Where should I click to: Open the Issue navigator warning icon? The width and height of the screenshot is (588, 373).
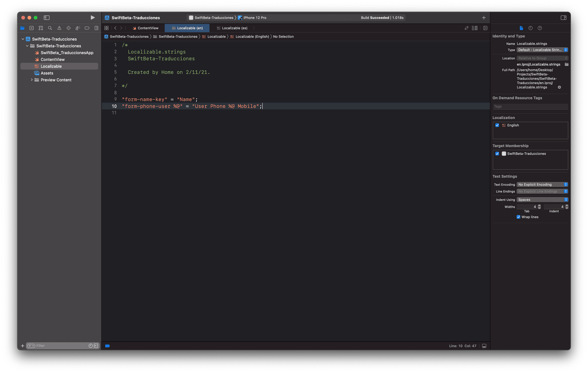[59, 28]
